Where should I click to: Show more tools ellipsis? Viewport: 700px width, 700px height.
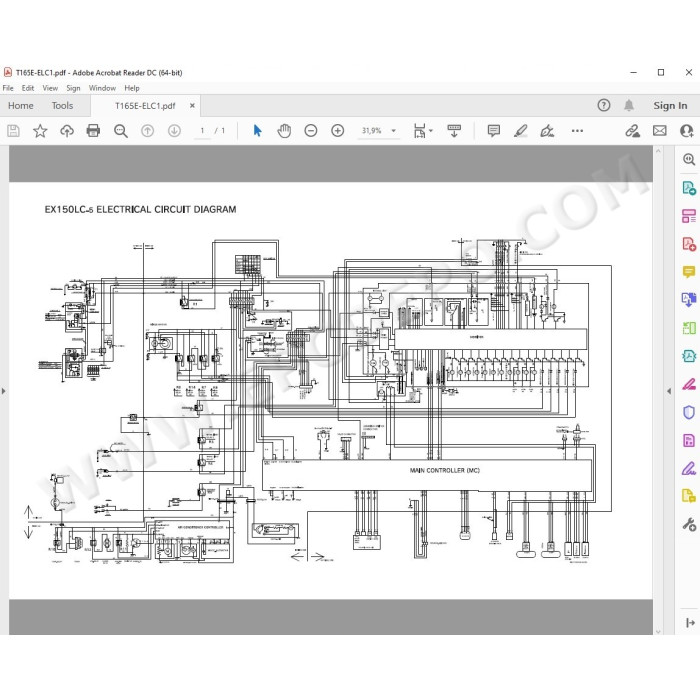577,131
